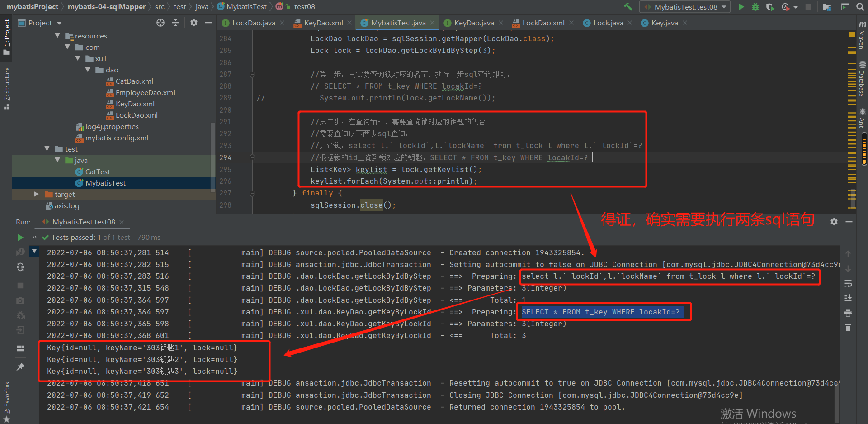The width and height of the screenshot is (868, 424).
Task: Open axis.log file
Action: (x=67, y=205)
